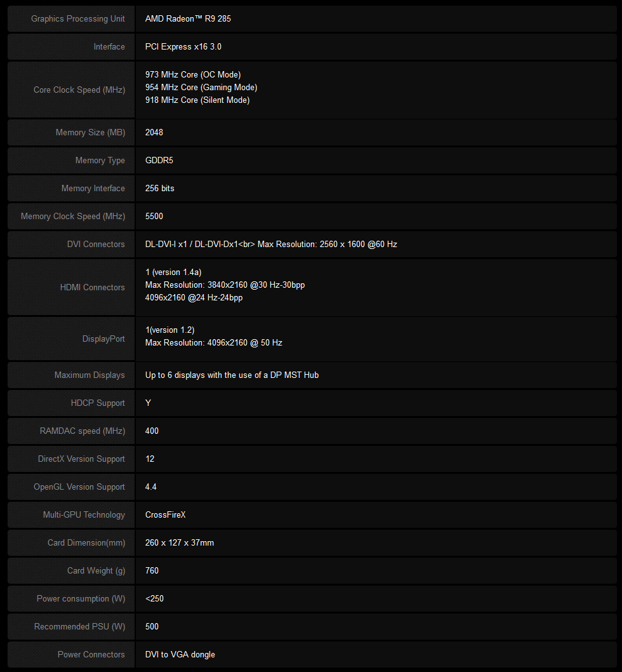Click the HDCP Support Y value

[148, 403]
